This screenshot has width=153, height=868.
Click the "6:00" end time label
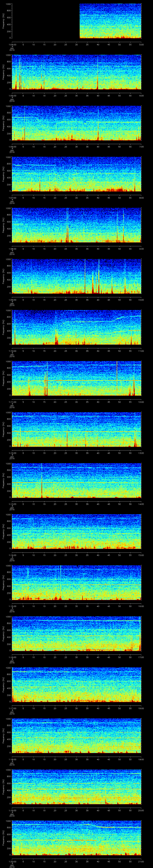(141, 96)
